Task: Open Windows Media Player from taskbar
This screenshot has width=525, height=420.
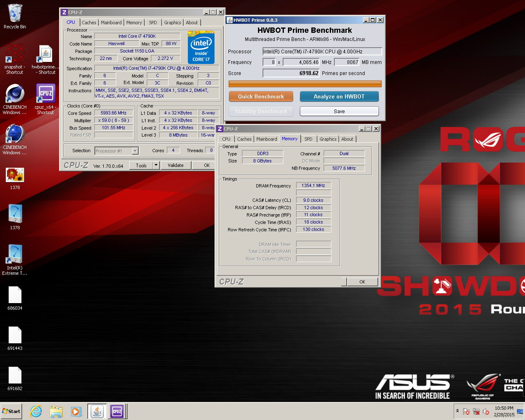Action: [76, 411]
